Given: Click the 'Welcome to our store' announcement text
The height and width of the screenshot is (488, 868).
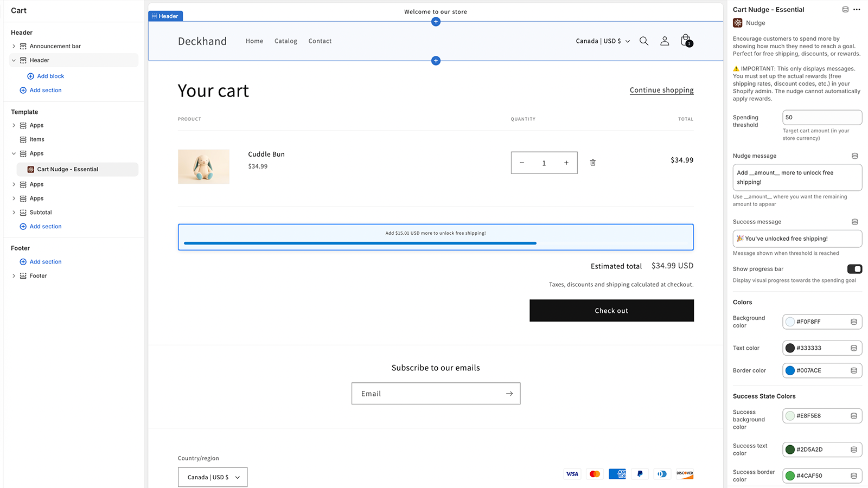Looking at the screenshot, I should (x=436, y=12).
